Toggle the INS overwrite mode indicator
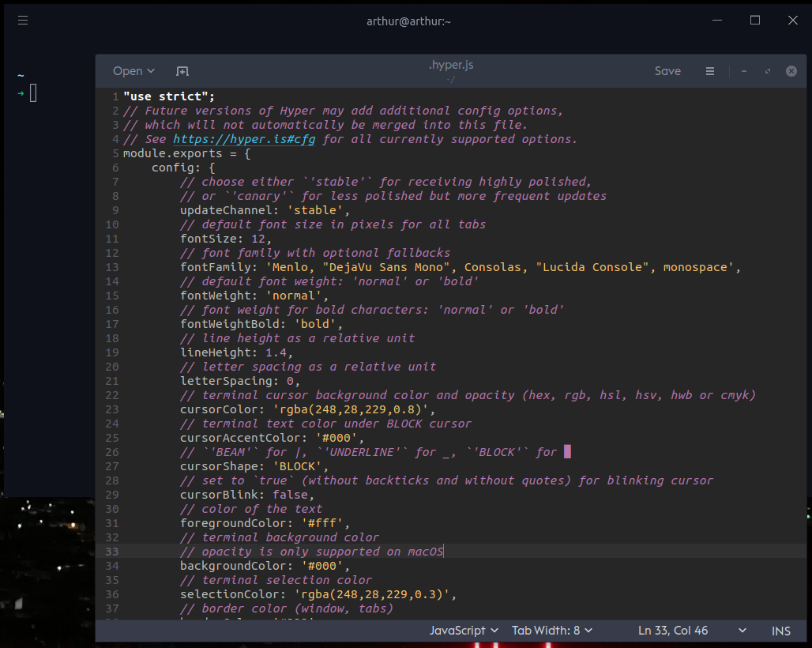This screenshot has width=812, height=648. (780, 631)
